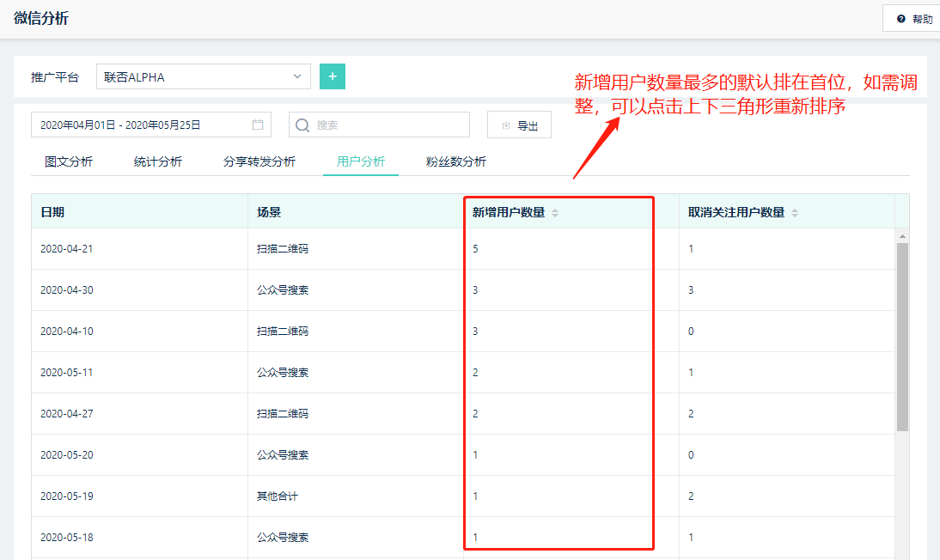Expand the 联否ALPHA platform dropdown
This screenshot has width=940, height=560.
204,76
